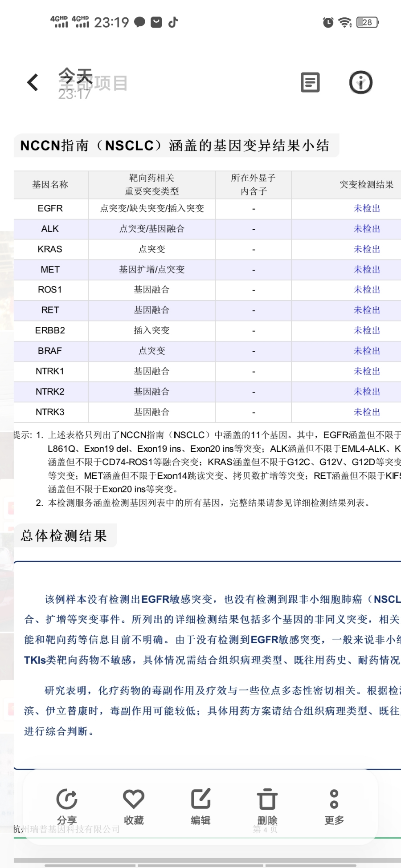The height and width of the screenshot is (868, 401).
Task: Tap the 基因名称 column header
Action: (x=50, y=185)
